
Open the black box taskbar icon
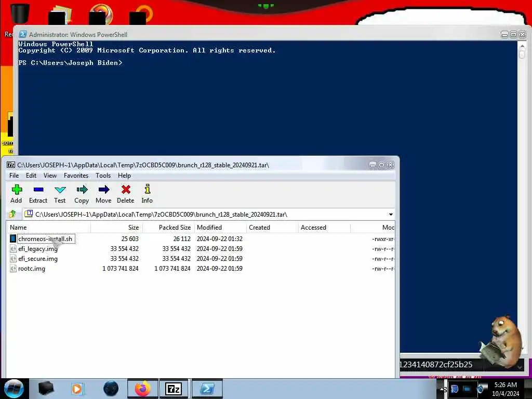(x=46, y=389)
